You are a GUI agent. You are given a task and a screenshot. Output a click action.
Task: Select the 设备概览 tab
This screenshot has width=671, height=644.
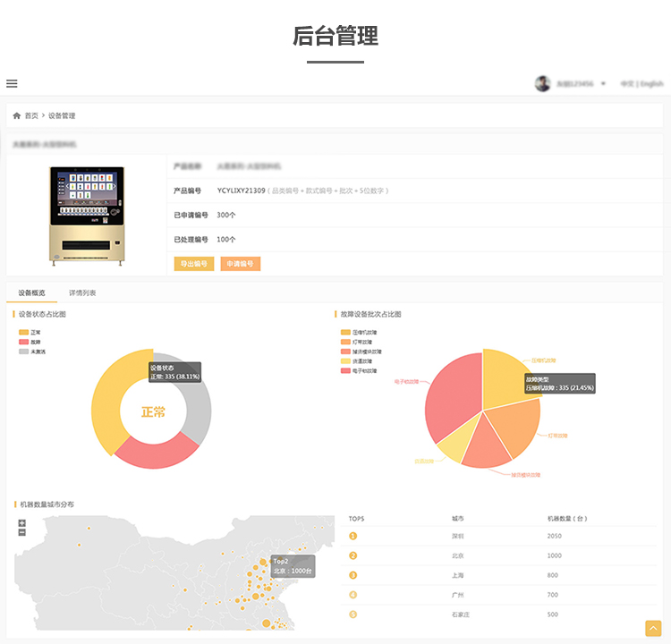(31, 292)
